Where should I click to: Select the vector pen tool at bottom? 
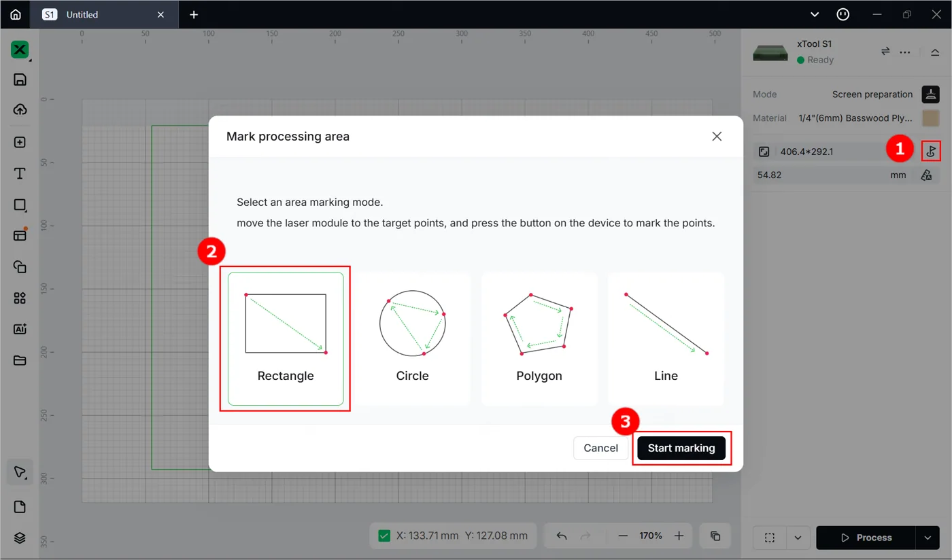pos(20,472)
